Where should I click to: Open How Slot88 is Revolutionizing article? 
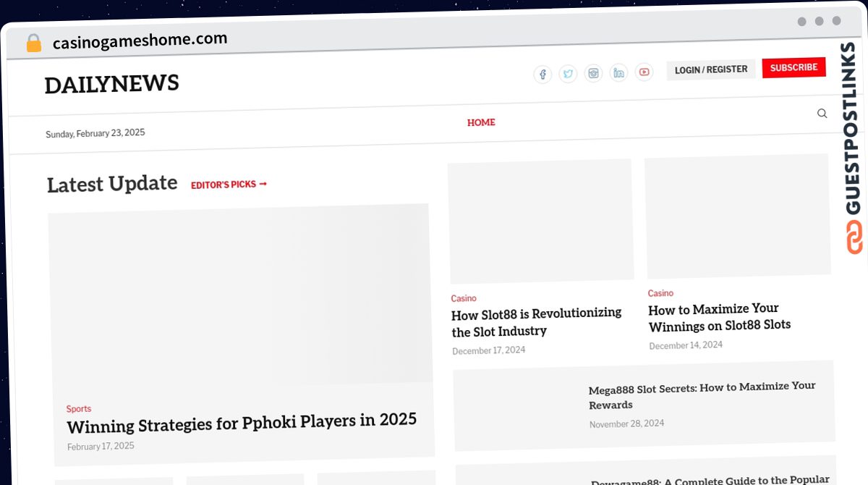pos(536,322)
